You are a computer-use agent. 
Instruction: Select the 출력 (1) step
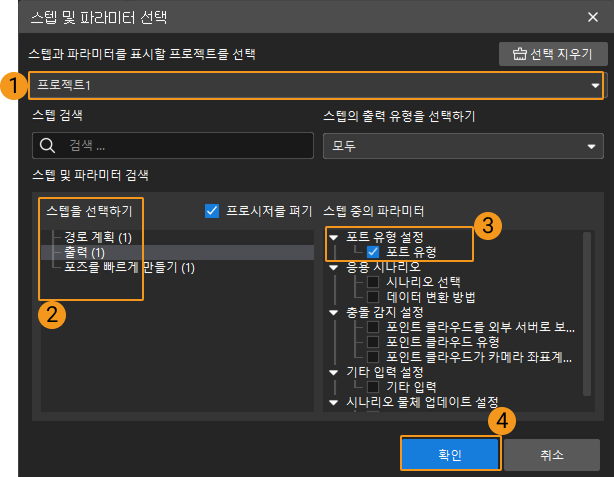84,253
